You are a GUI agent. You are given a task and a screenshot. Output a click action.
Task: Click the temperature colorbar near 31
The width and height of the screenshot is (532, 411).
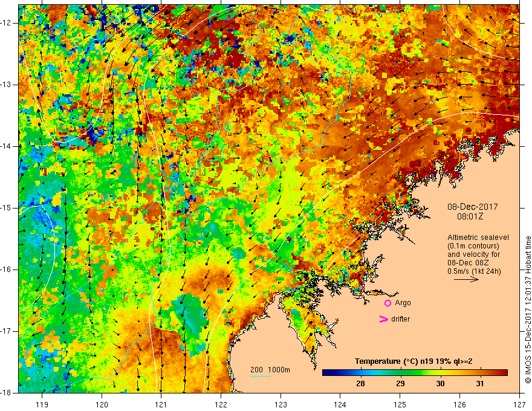click(479, 372)
